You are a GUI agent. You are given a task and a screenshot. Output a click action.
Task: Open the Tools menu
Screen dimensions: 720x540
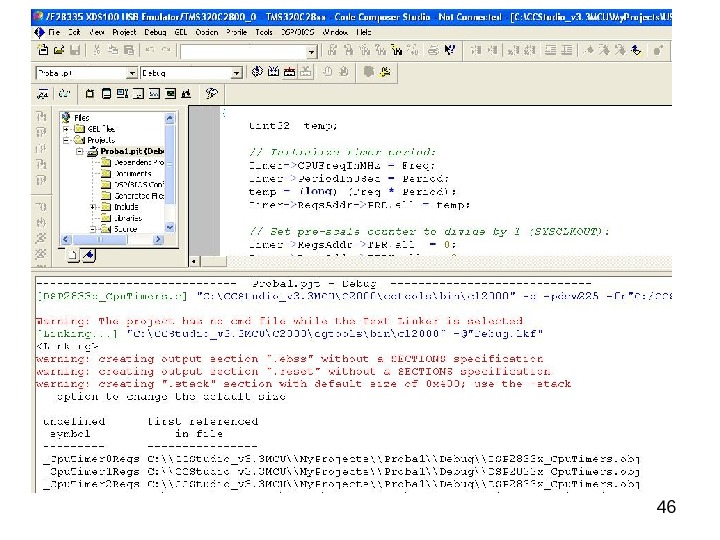264,32
